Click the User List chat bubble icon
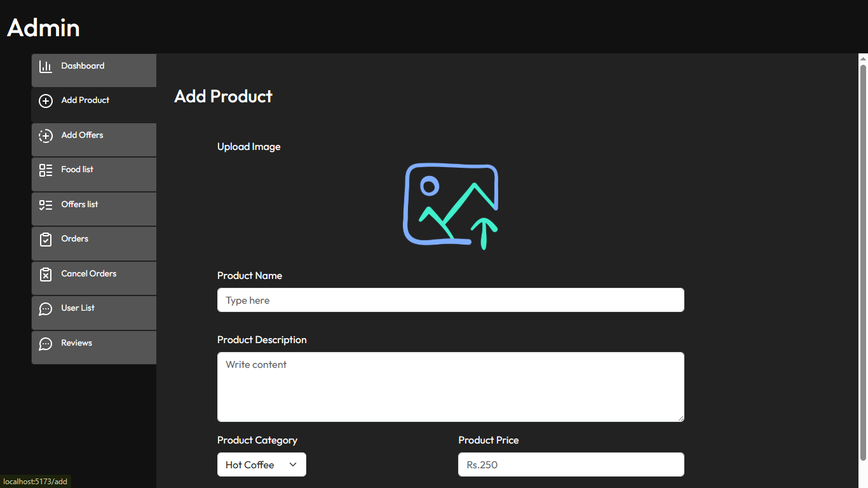 point(46,309)
